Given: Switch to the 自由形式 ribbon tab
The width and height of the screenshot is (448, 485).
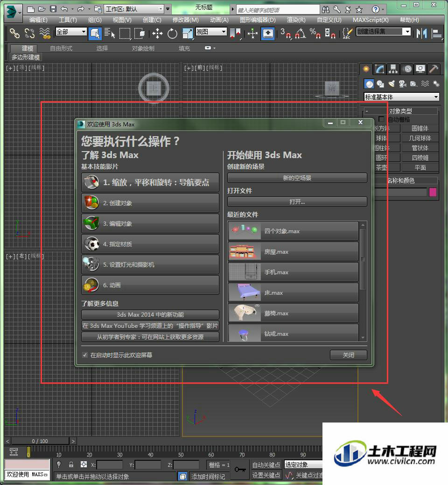Looking at the screenshot, I should [x=61, y=48].
